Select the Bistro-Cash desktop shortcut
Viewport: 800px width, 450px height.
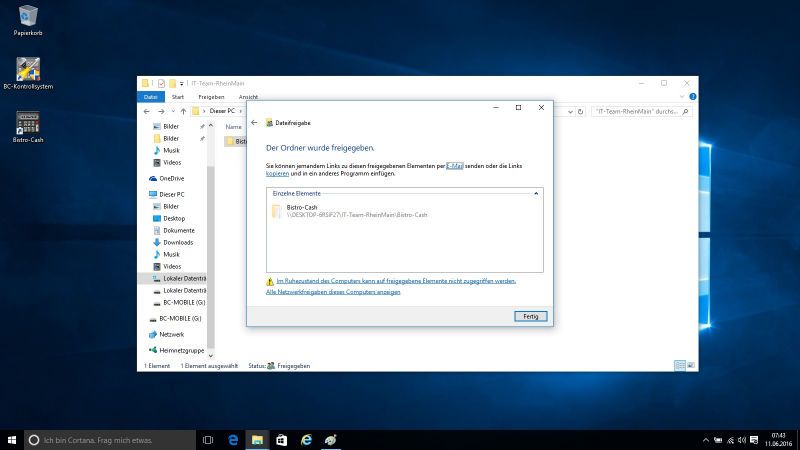tap(28, 127)
